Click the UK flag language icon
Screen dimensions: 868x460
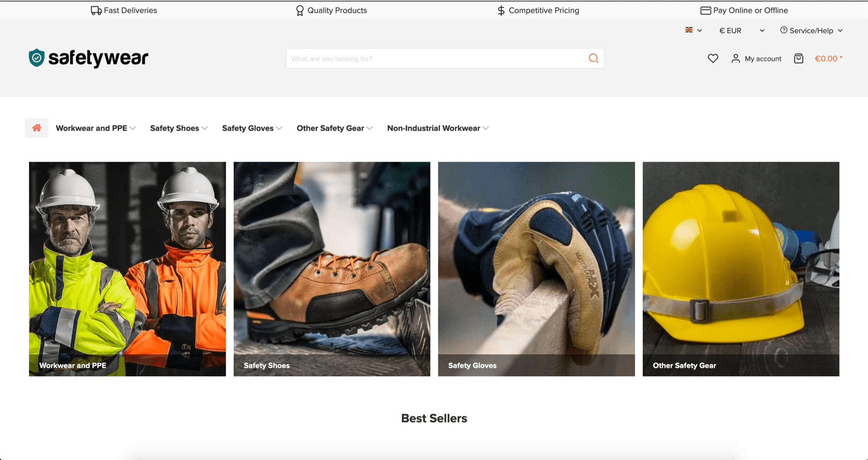689,30
